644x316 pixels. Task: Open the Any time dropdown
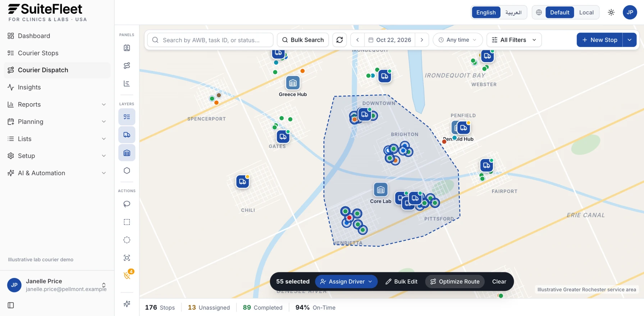[x=457, y=40]
